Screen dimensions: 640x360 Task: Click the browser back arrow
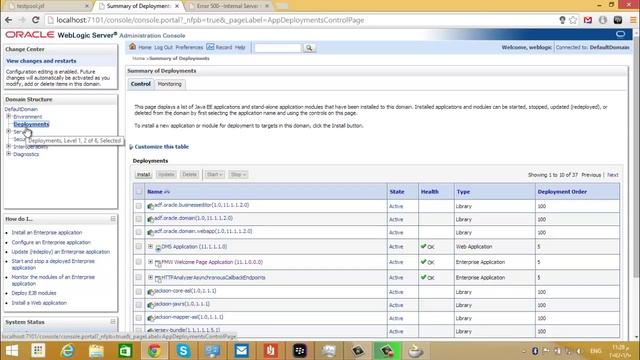(9, 20)
